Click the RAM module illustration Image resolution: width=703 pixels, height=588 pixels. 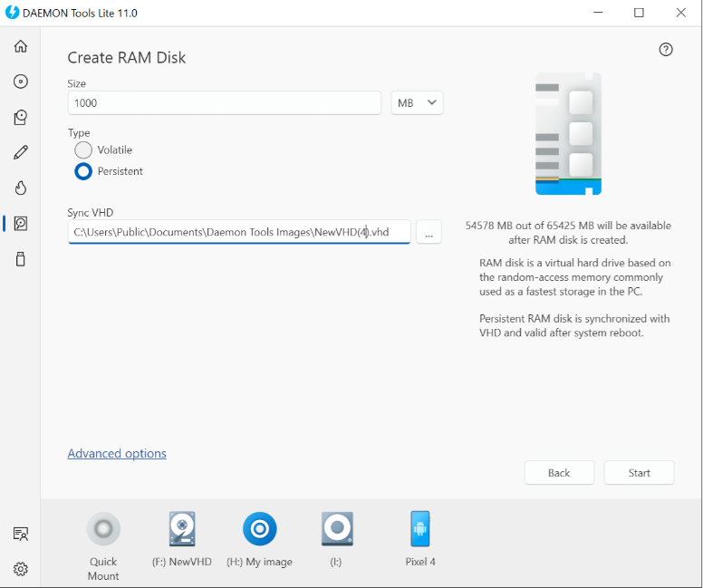pos(568,134)
